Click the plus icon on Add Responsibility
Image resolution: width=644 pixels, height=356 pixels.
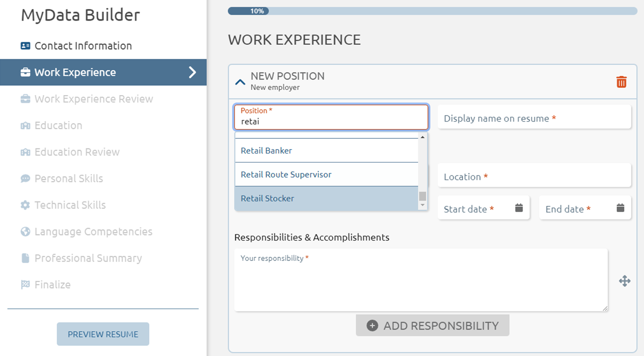click(372, 326)
